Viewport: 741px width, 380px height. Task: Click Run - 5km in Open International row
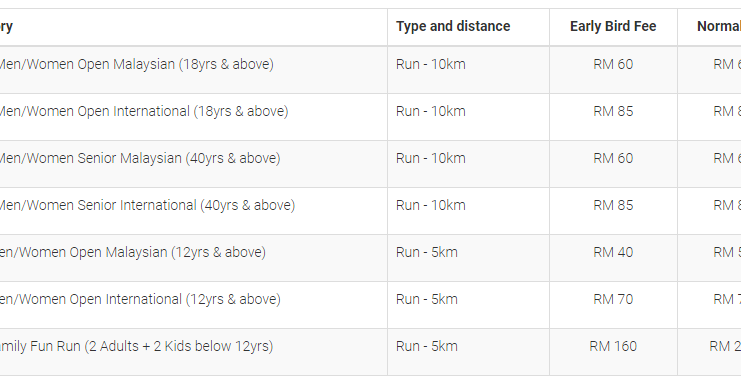(427, 300)
